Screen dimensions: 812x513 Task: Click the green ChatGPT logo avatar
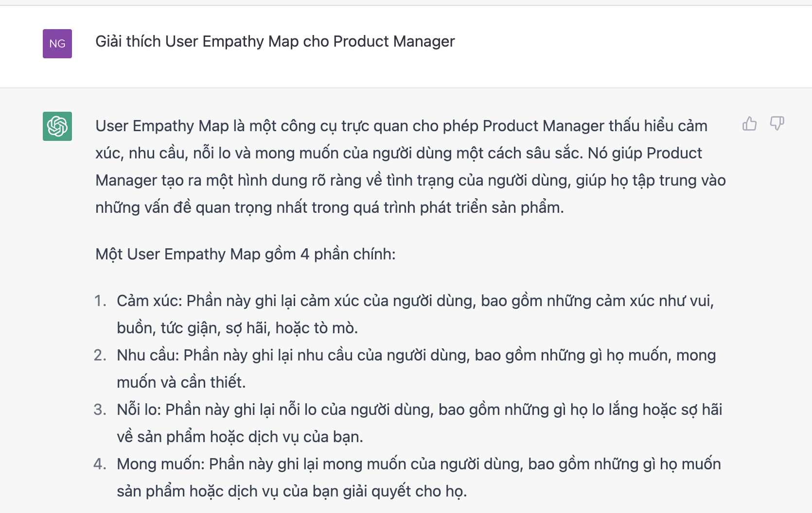[x=57, y=126]
